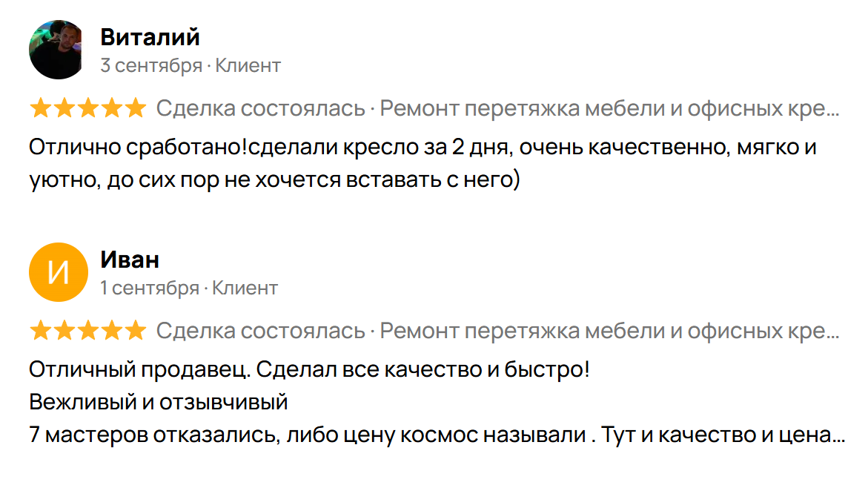The width and height of the screenshot is (868, 488).
Task: Click third star in Виталий's rating
Action: tap(87, 109)
